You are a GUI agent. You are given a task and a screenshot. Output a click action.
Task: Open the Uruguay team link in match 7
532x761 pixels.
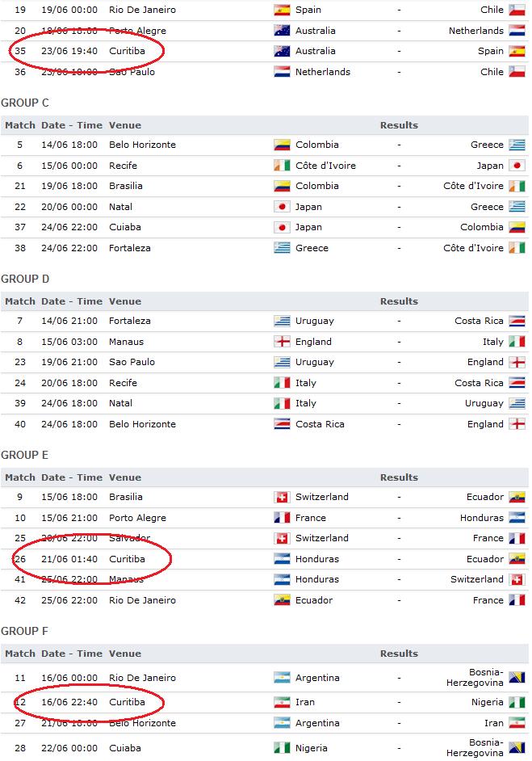pyautogui.click(x=315, y=321)
